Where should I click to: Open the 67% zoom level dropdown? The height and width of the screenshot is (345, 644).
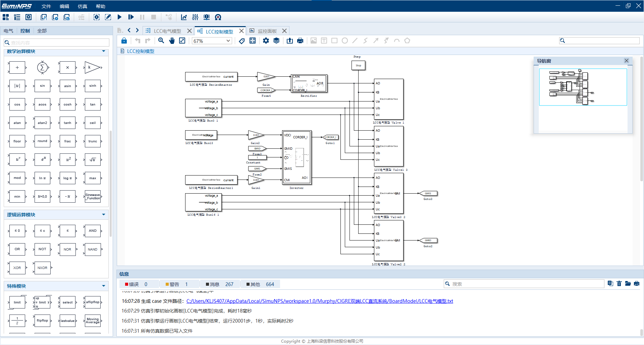[212, 41]
